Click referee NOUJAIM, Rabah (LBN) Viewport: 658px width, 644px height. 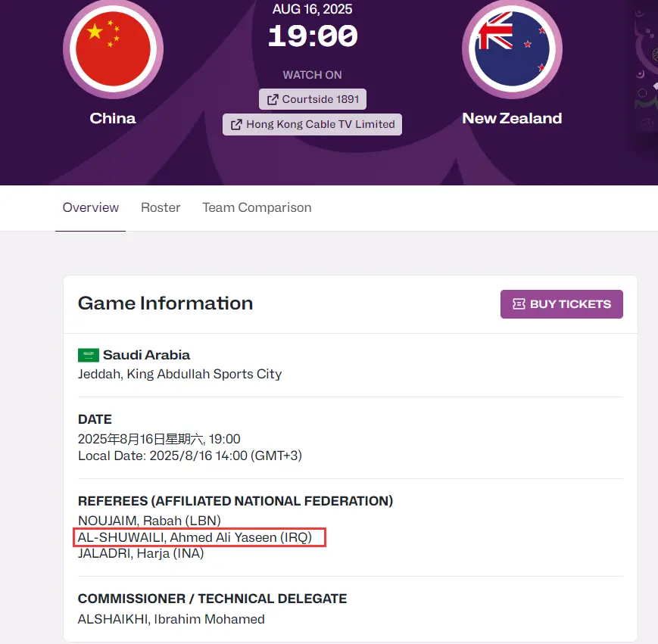[149, 521]
